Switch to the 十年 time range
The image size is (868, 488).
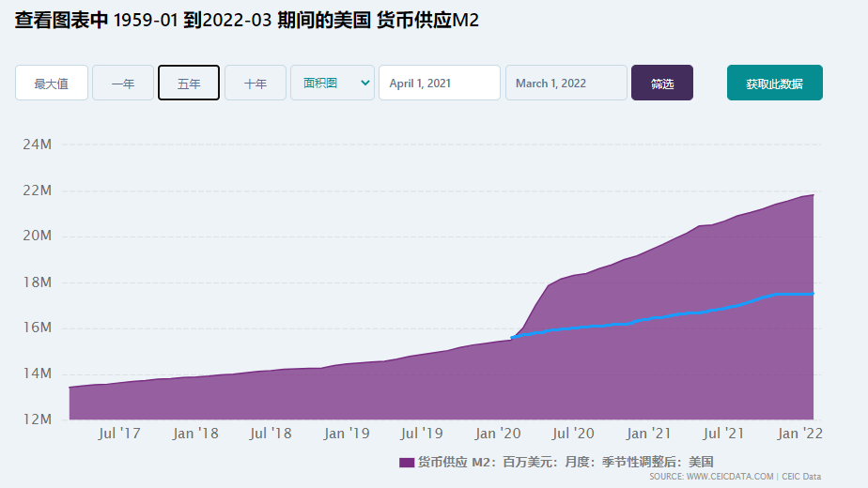(x=256, y=83)
